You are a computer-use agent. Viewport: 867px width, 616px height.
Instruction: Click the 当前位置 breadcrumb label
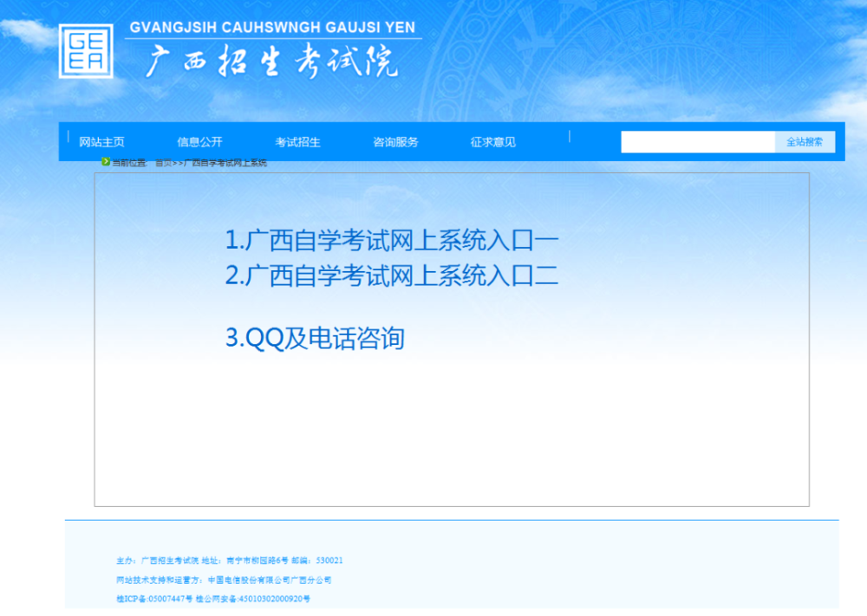[x=127, y=162]
